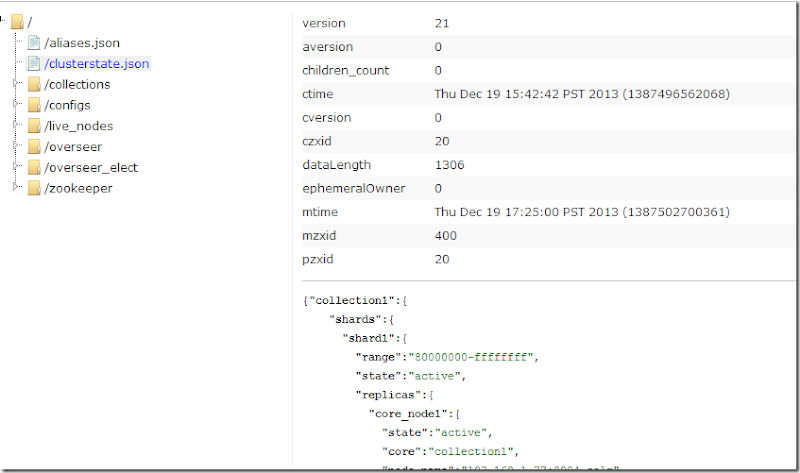Click the /configs folder icon
The image size is (800, 473).
[x=35, y=105]
